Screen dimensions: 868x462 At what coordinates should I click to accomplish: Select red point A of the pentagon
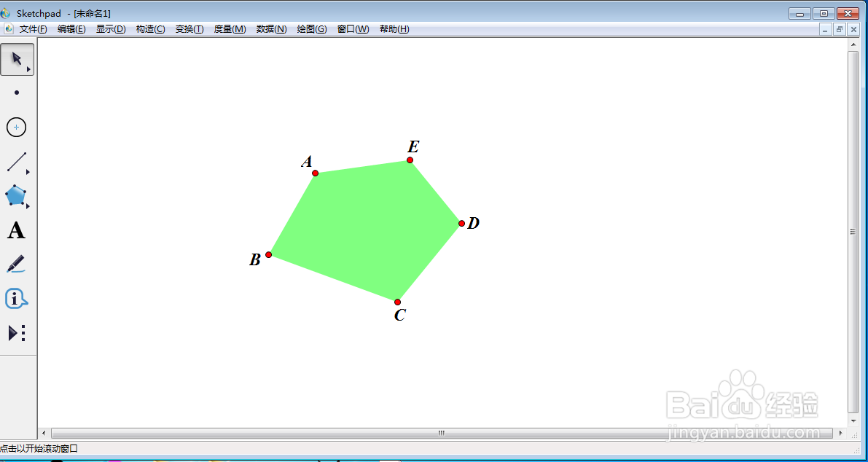315,173
